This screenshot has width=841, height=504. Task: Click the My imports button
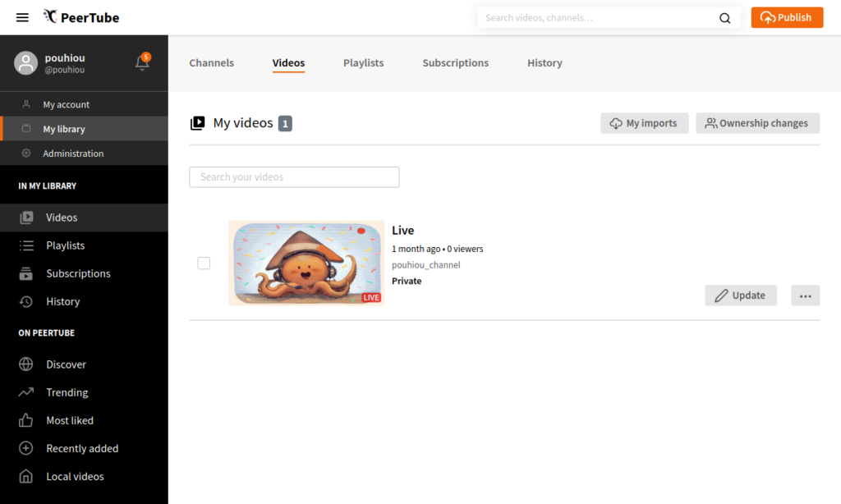point(644,123)
